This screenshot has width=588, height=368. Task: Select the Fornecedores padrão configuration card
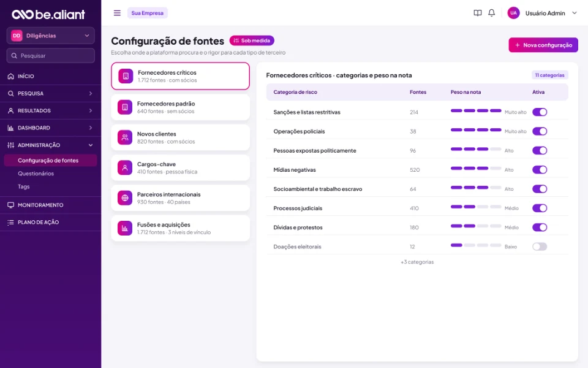[180, 107]
